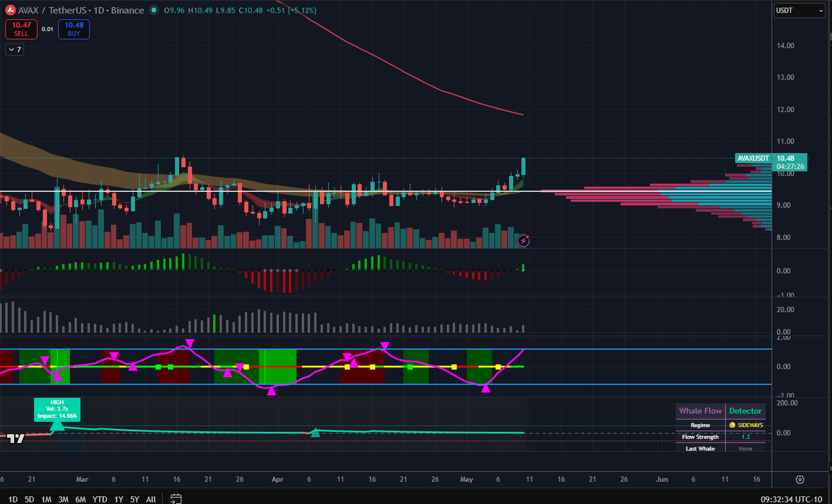Viewport: 832px width, 504px height.
Task: Click the Flow Strength row label
Action: (x=700, y=437)
